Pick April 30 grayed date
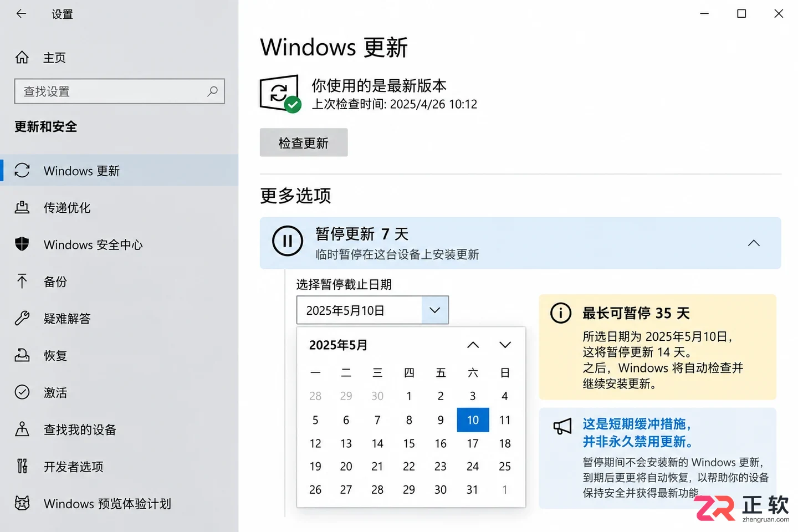Screen dimensions: 798x532 (x=377, y=396)
